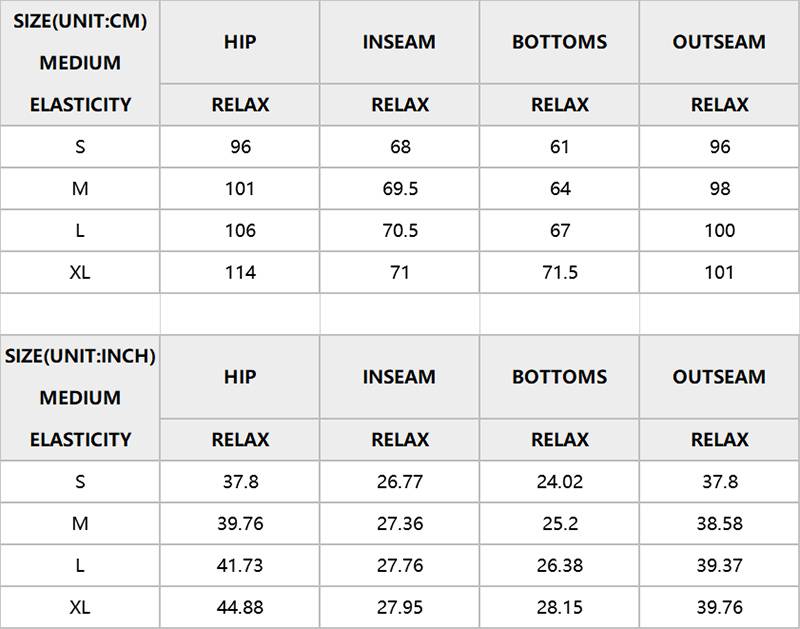This screenshot has height=629, width=800.
Task: Click the HIP header in the inch table
Action: pos(240,377)
